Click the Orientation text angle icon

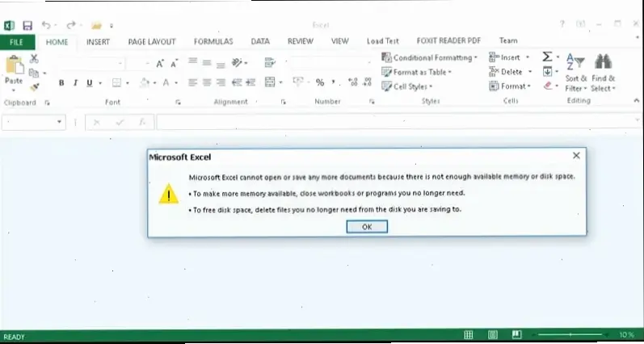[238, 62]
